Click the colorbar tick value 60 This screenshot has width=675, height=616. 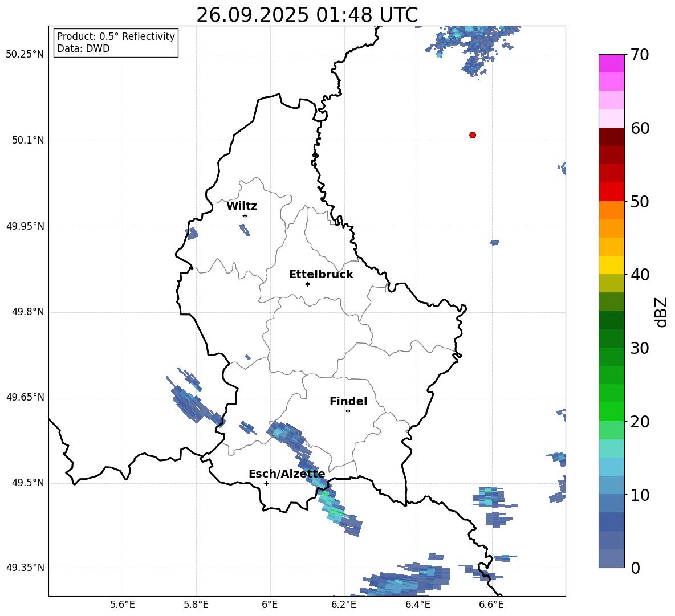pos(640,128)
